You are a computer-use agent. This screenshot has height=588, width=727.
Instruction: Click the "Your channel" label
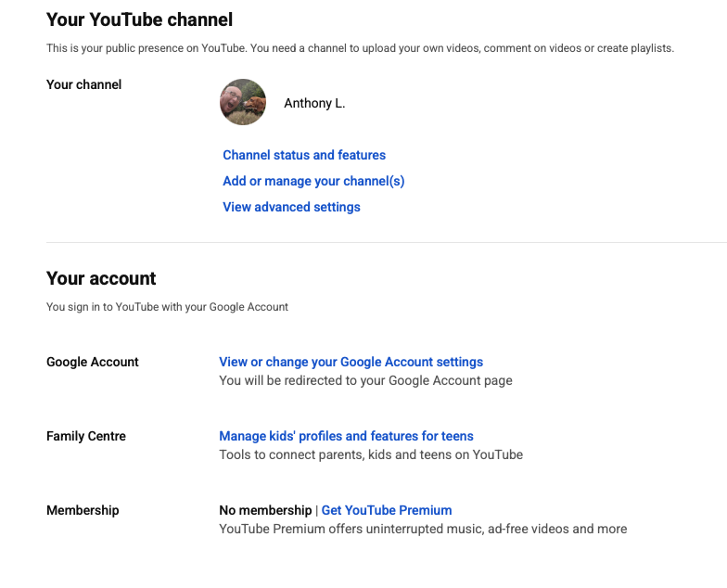[83, 84]
